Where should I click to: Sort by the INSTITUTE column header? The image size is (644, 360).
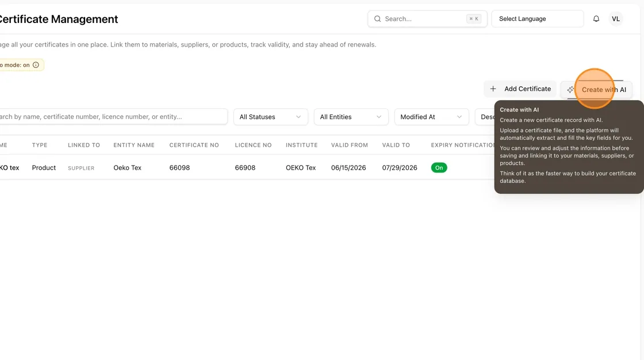pyautogui.click(x=301, y=145)
